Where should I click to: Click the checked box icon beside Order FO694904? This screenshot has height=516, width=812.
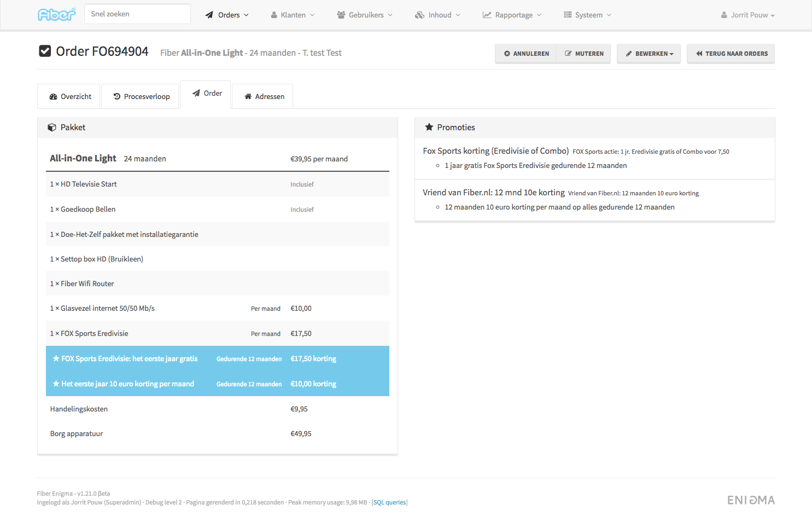click(45, 51)
